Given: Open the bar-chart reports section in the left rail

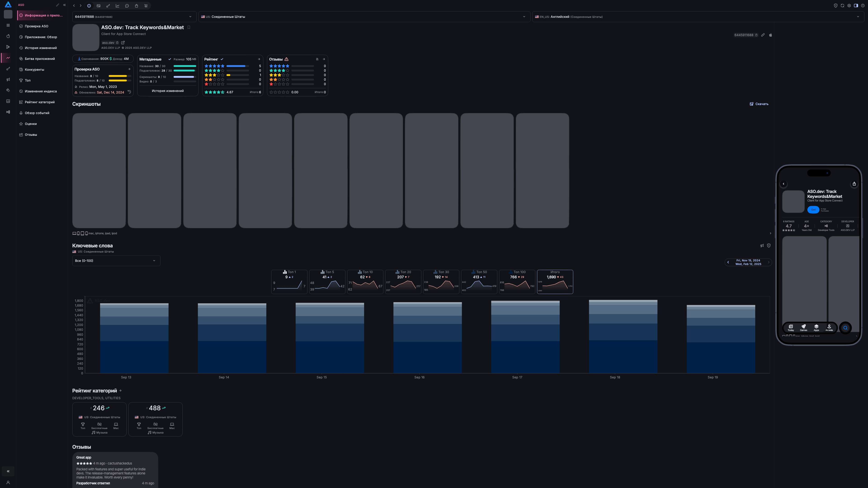Looking at the screenshot, I should pos(8,101).
